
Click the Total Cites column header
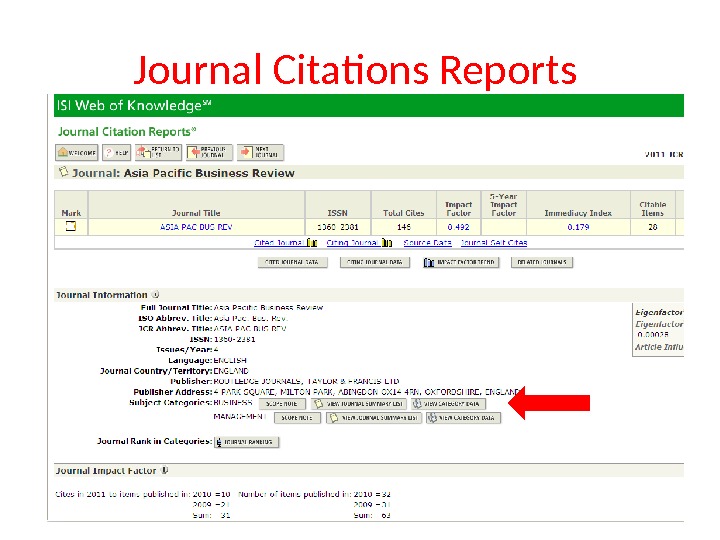(x=404, y=213)
